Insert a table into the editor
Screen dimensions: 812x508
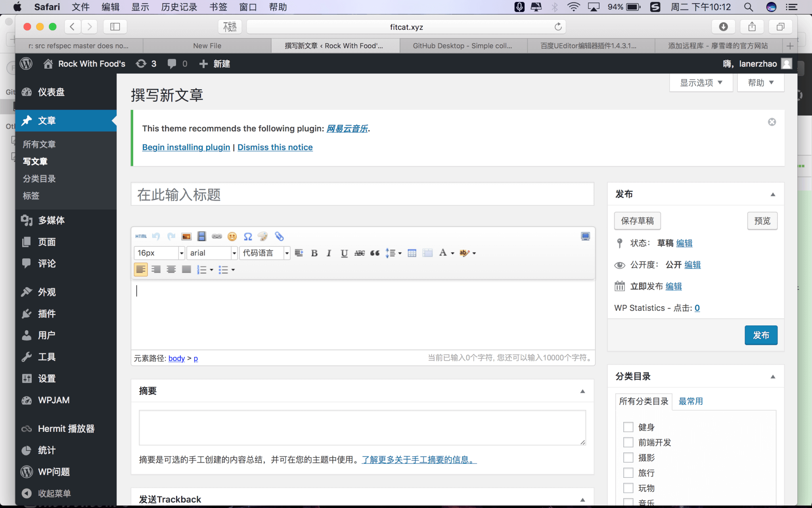pyautogui.click(x=412, y=253)
